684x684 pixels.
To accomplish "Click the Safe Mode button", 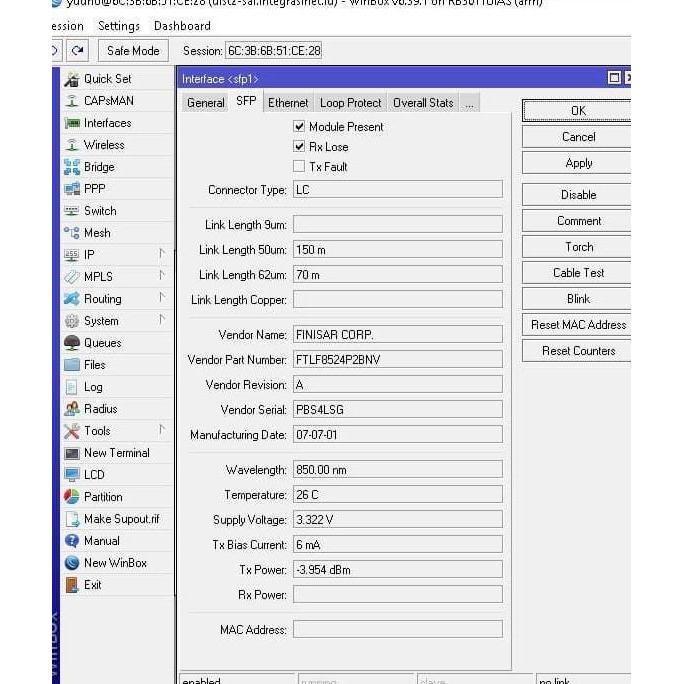I will [x=133, y=51].
